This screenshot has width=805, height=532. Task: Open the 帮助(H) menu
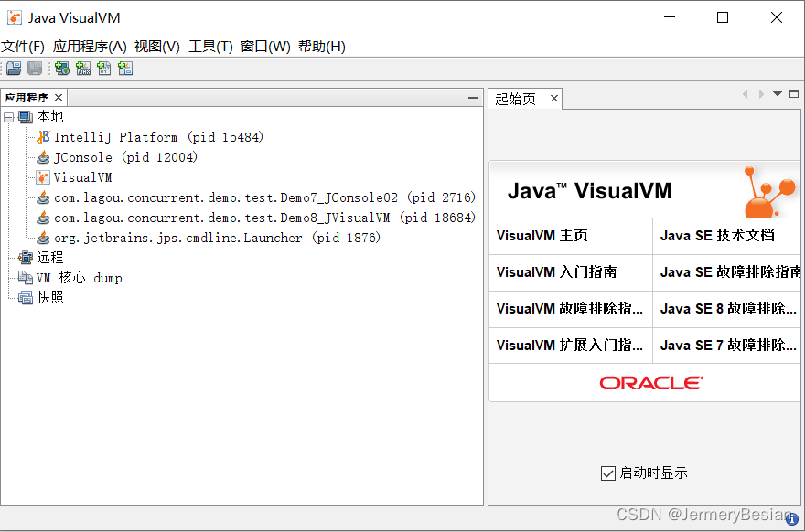(x=322, y=47)
